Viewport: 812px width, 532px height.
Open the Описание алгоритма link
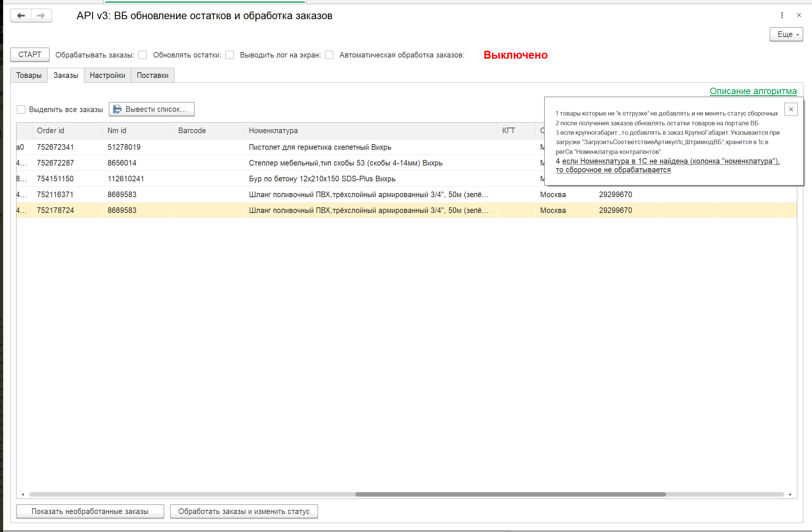(x=753, y=91)
